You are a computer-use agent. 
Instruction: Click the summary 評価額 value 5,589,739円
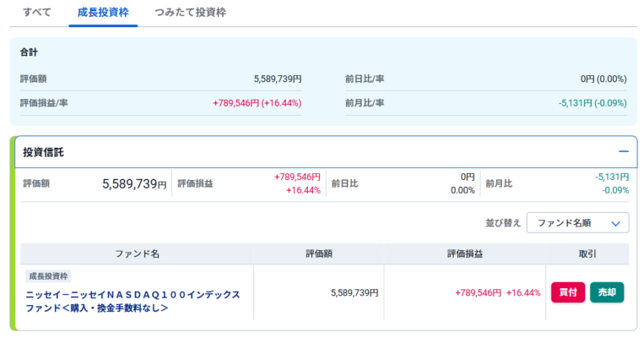(278, 79)
